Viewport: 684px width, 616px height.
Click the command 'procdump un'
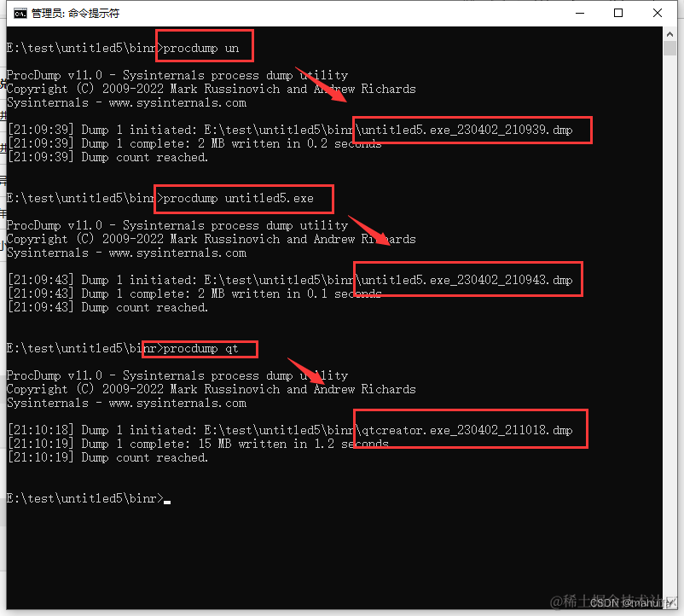[x=201, y=48]
